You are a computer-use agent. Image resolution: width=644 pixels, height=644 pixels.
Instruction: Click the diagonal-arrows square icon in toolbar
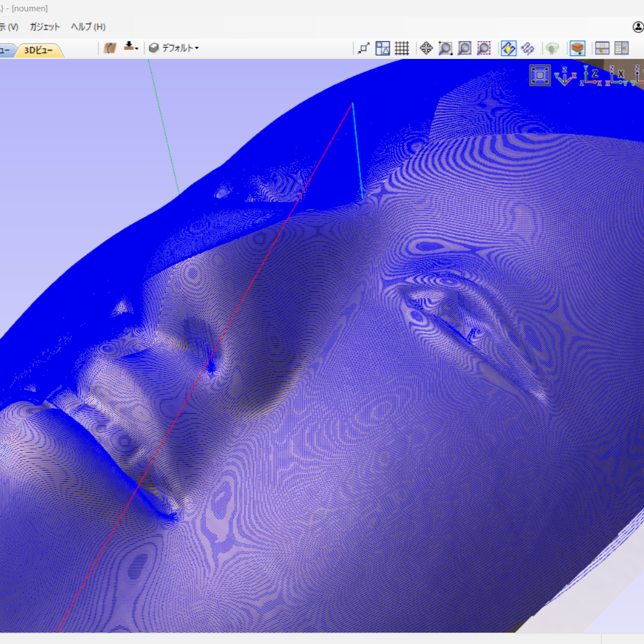(363, 48)
